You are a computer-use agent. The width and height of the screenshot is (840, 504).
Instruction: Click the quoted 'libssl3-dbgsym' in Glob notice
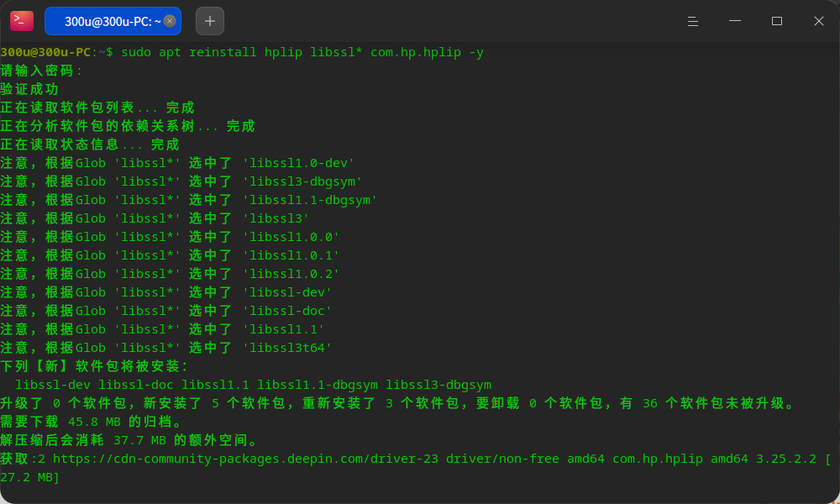[302, 181]
